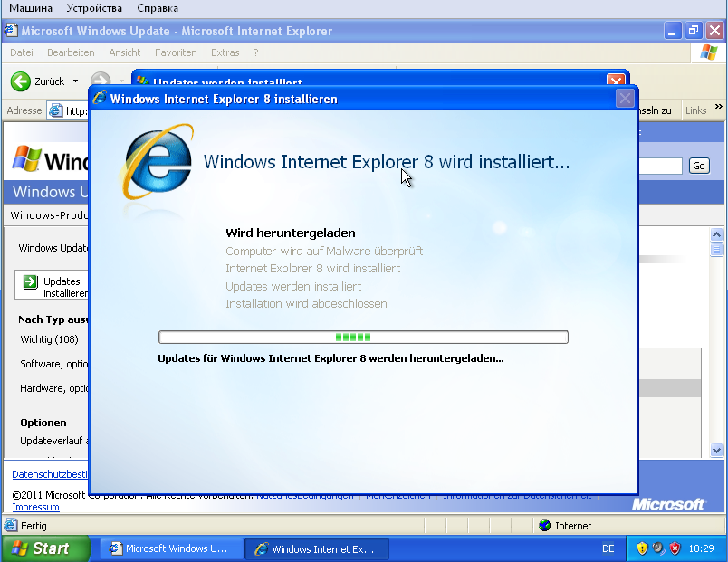The image size is (728, 562).
Task: Open the Datenschutzbestimmungen link
Action: (50, 474)
